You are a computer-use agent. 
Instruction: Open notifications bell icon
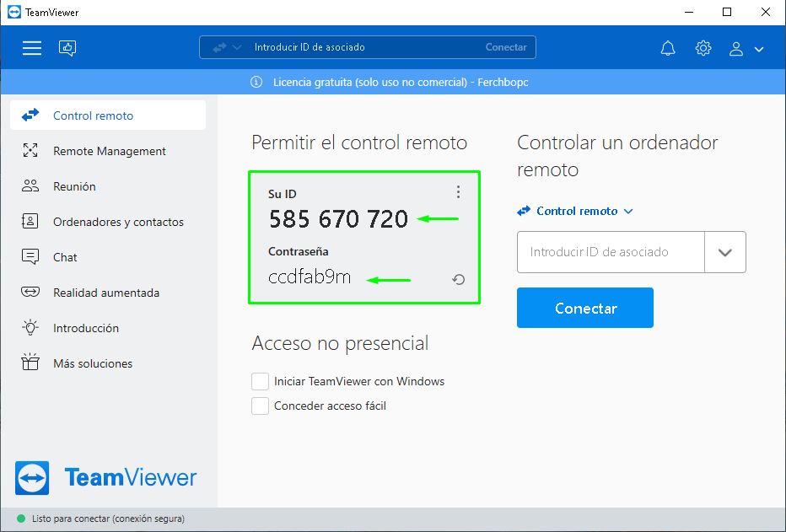[668, 48]
